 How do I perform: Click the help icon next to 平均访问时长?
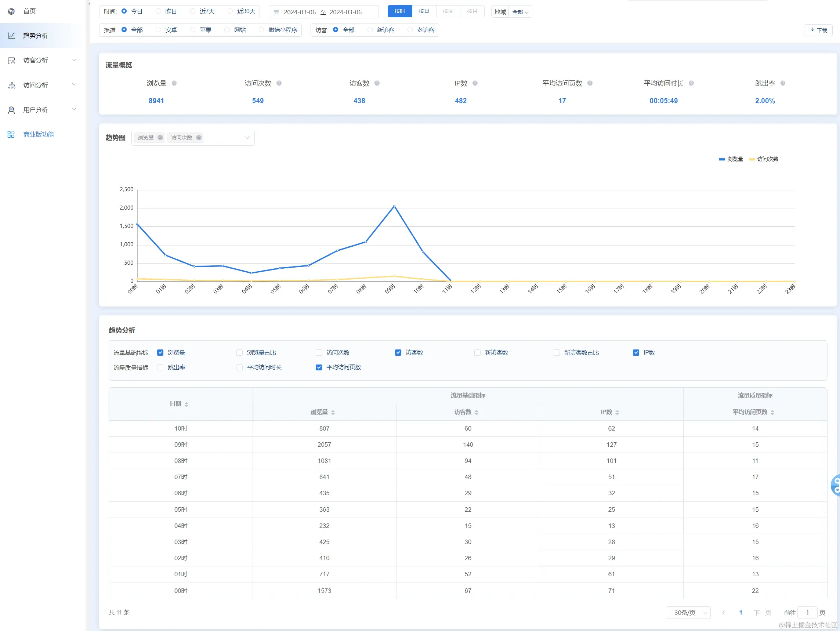(x=691, y=83)
